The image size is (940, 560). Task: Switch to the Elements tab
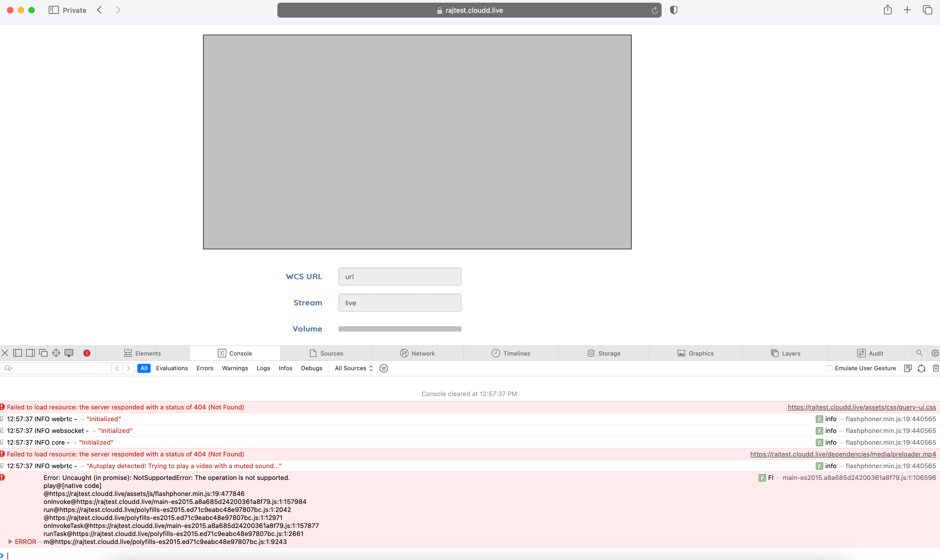[142, 353]
